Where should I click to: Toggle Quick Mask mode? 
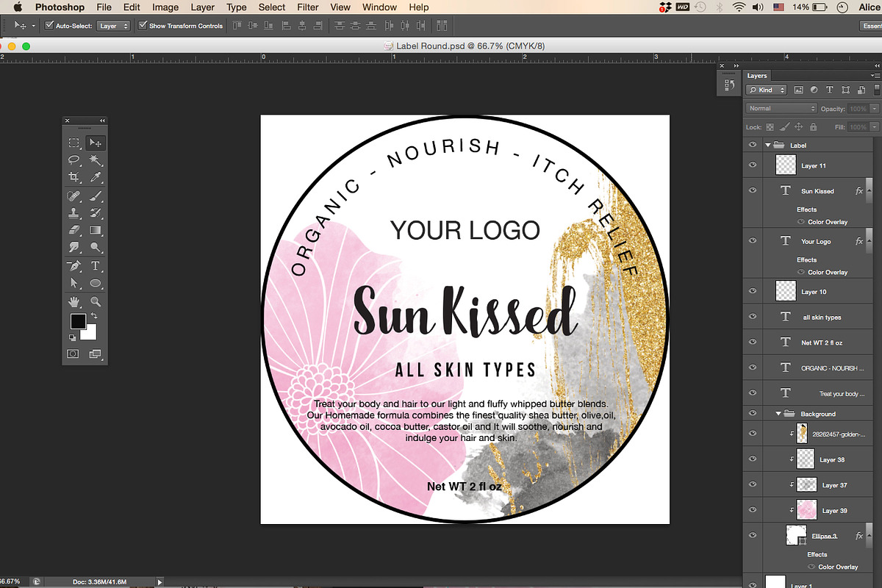[x=73, y=354]
